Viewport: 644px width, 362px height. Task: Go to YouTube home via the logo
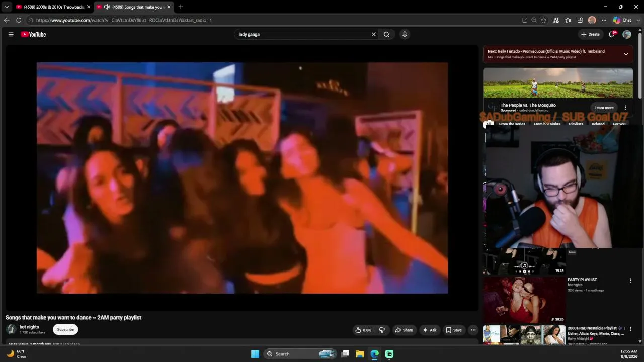33,34
